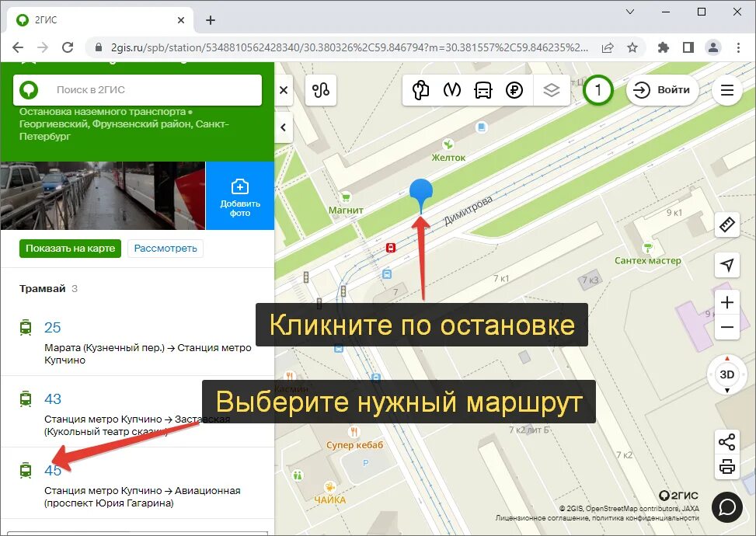Image resolution: width=756 pixels, height=536 pixels.
Task: Zoom out with the minus button
Action: coord(727,327)
